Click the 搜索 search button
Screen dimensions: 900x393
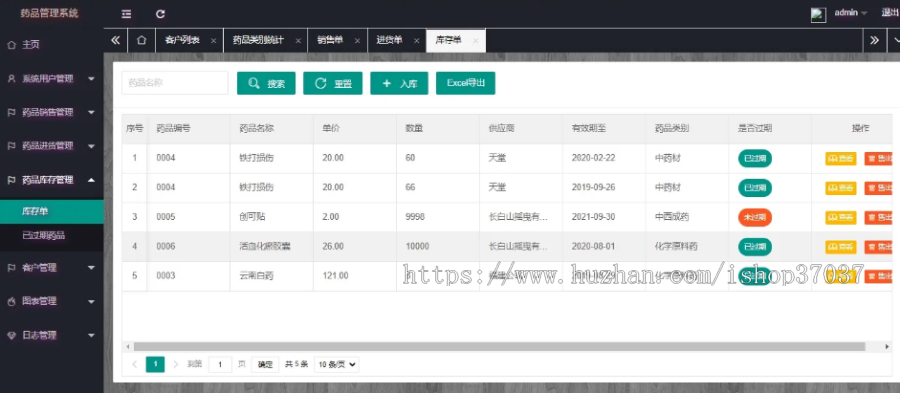coord(266,83)
